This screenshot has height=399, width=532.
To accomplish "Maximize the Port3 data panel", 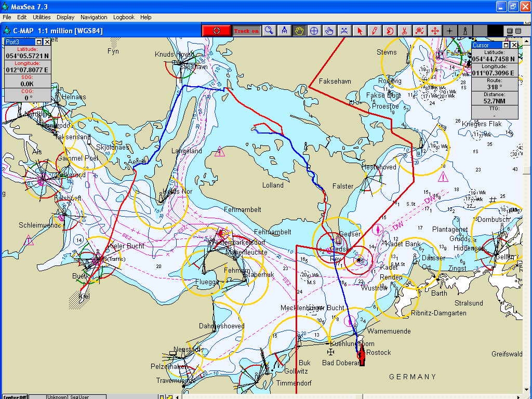I will pos(39,42).
